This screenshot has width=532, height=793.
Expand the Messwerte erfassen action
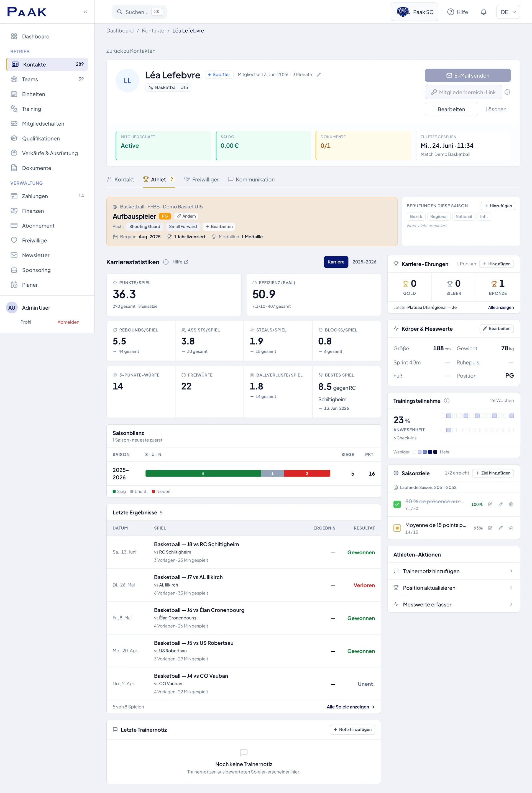[x=453, y=604]
